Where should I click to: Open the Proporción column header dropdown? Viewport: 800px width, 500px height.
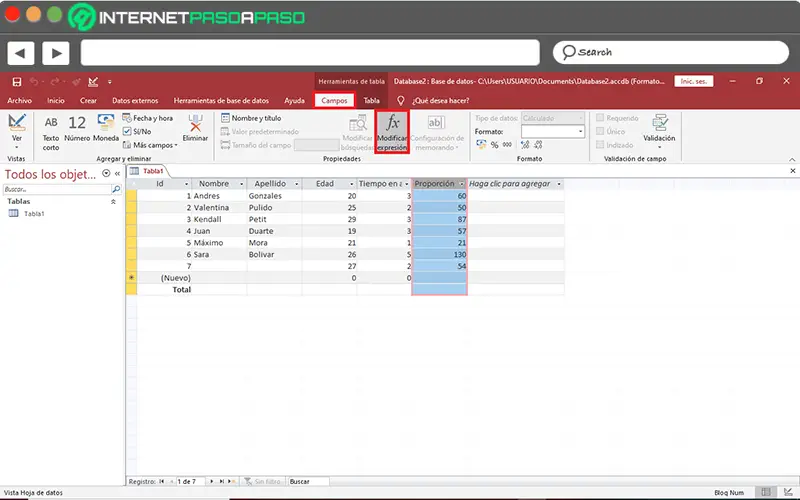[x=461, y=184]
